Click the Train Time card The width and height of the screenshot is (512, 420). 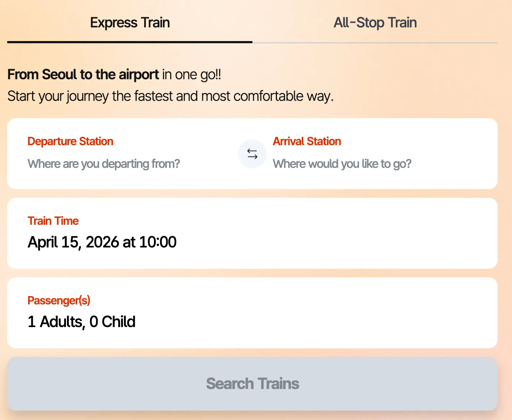(252, 233)
